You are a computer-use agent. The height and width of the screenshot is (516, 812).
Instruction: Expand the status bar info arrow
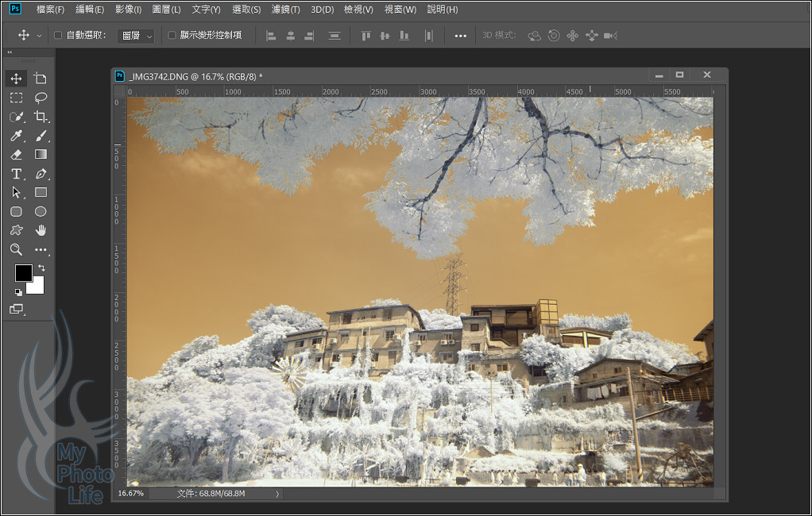click(x=277, y=494)
